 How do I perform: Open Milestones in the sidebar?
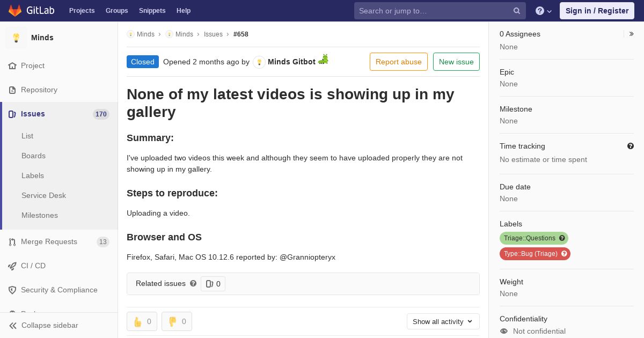[40, 215]
